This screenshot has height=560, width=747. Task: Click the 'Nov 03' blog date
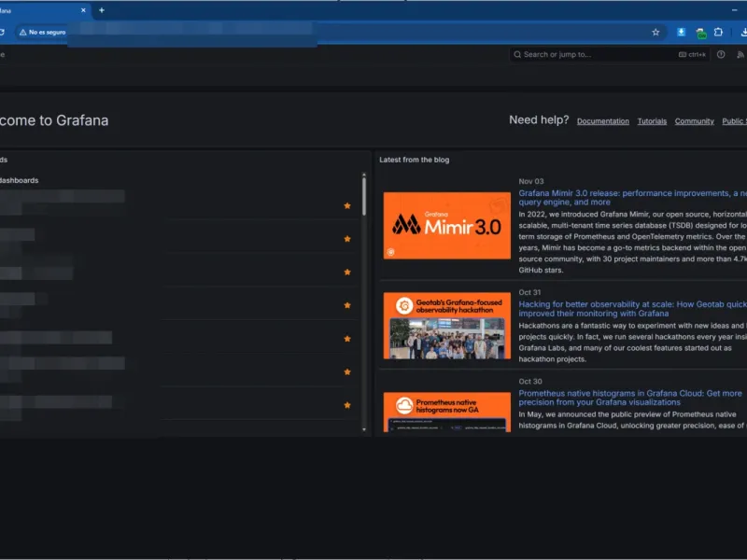[x=531, y=181]
